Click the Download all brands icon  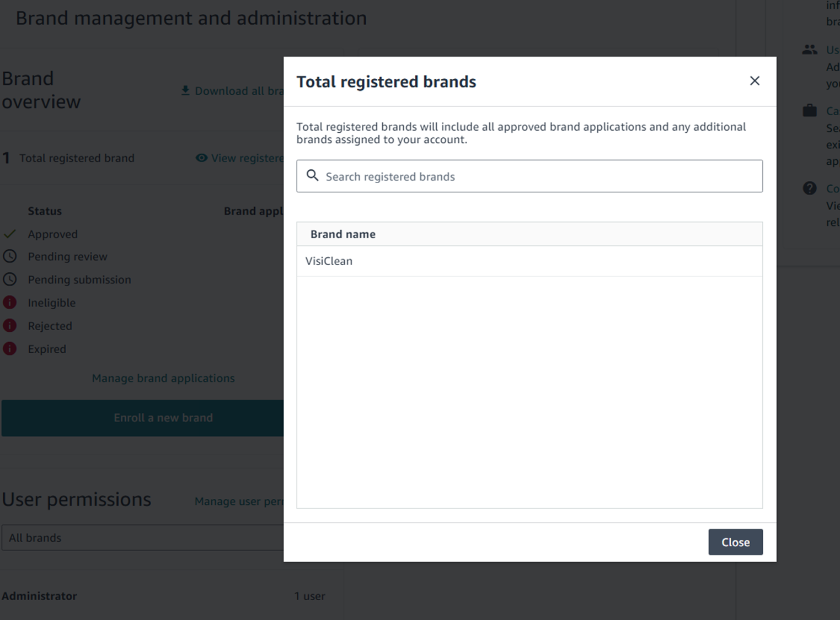[185, 90]
